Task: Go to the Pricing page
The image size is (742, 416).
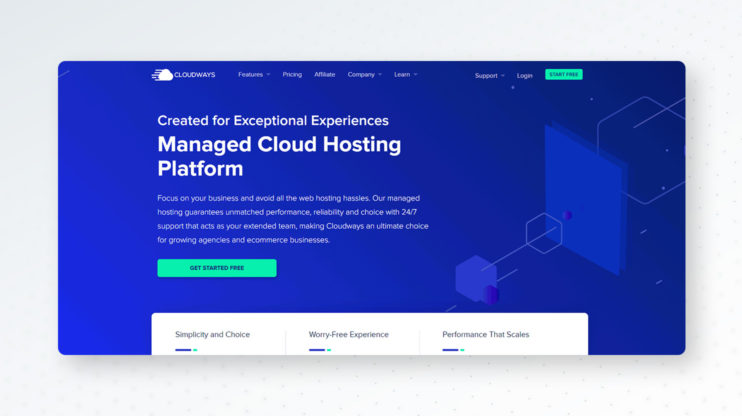Action: [x=292, y=75]
